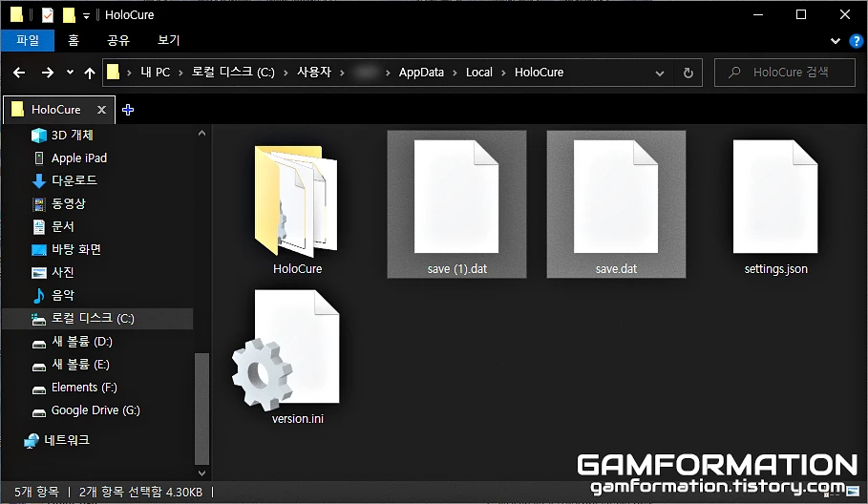Open the quick access toolbar customize dropdown
The height and width of the screenshot is (504, 868).
[x=86, y=16]
